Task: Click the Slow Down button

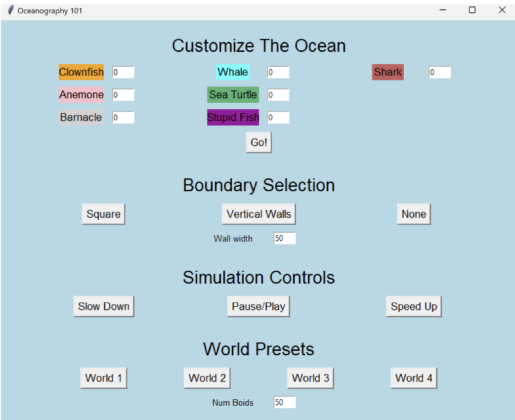Action: (104, 306)
